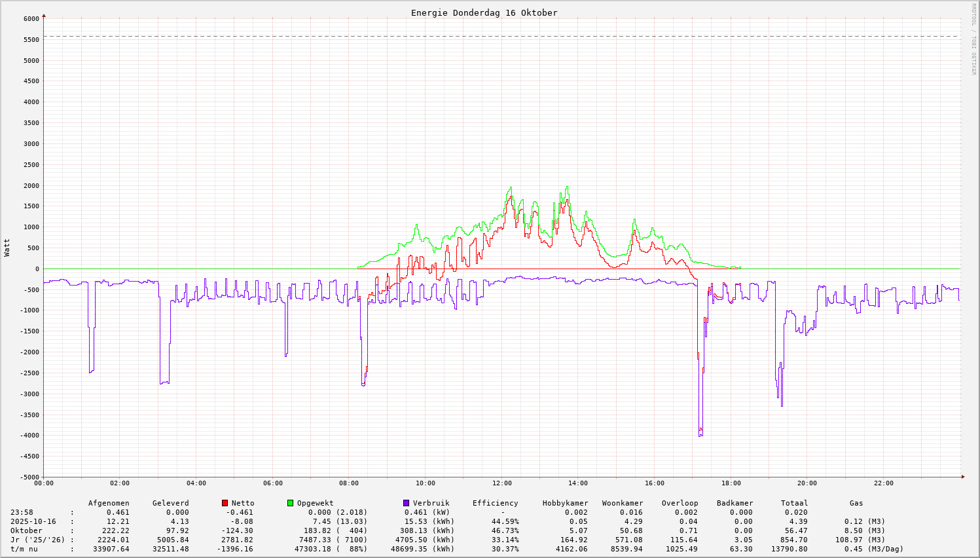Click the green Opgewekt legend swatch
Screen dimensions: 980x558
[290, 503]
